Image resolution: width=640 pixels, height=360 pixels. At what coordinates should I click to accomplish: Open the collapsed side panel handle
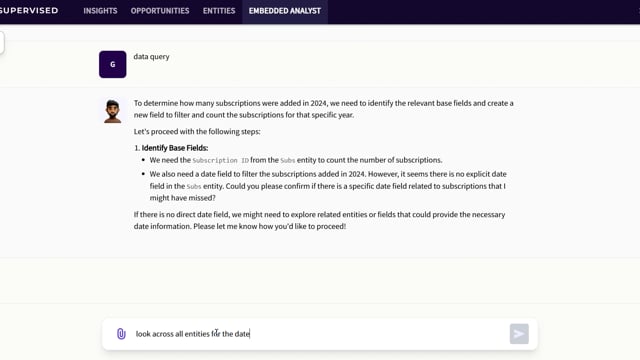(2, 42)
